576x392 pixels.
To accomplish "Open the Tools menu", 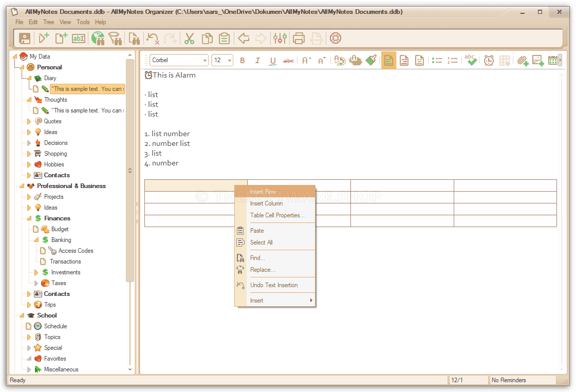I will [x=83, y=22].
